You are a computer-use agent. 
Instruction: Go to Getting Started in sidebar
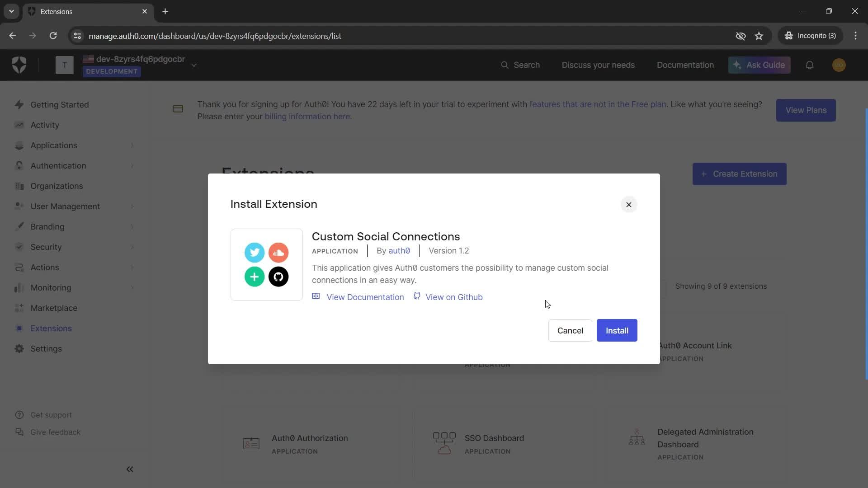[59, 105]
